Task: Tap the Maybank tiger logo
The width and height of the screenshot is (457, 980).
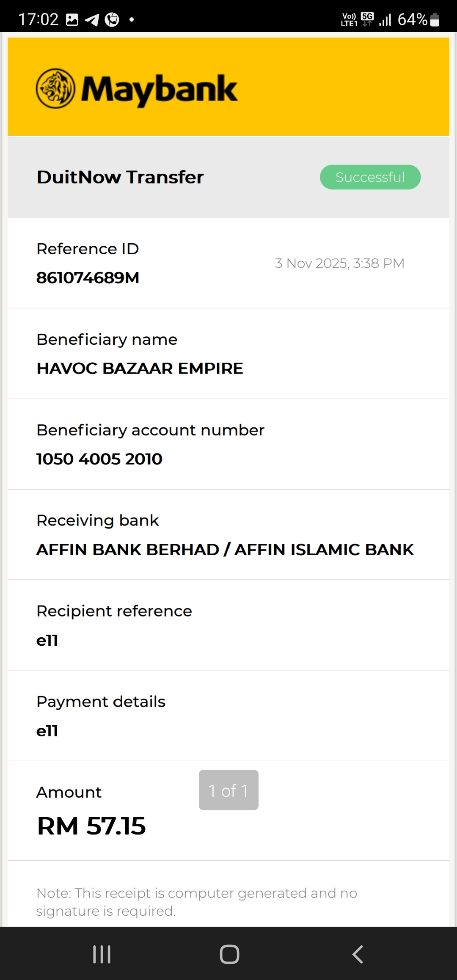Action: click(55, 88)
